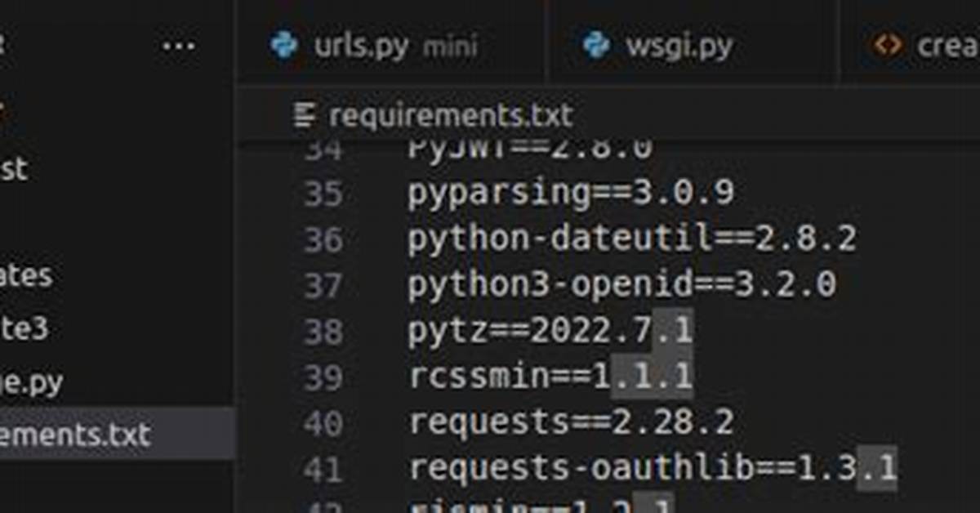The height and width of the screenshot is (513, 980).
Task: Open the partially visible crea tab
Action: click(910, 46)
